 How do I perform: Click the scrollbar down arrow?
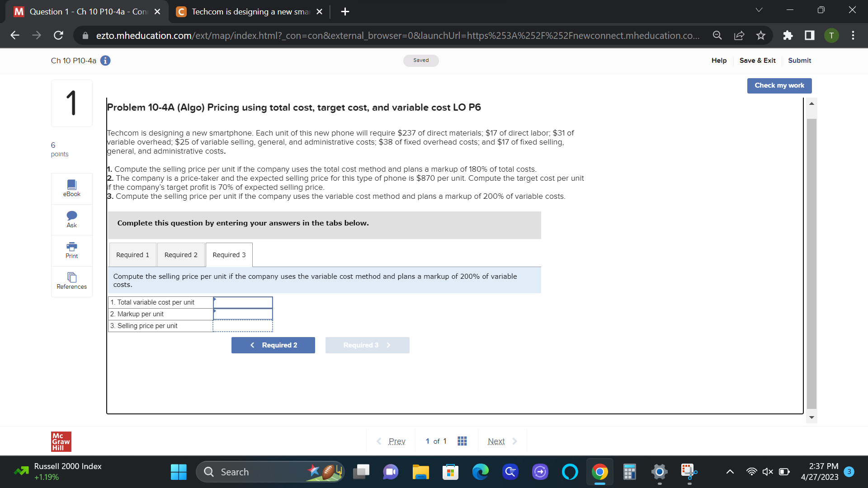click(x=811, y=418)
